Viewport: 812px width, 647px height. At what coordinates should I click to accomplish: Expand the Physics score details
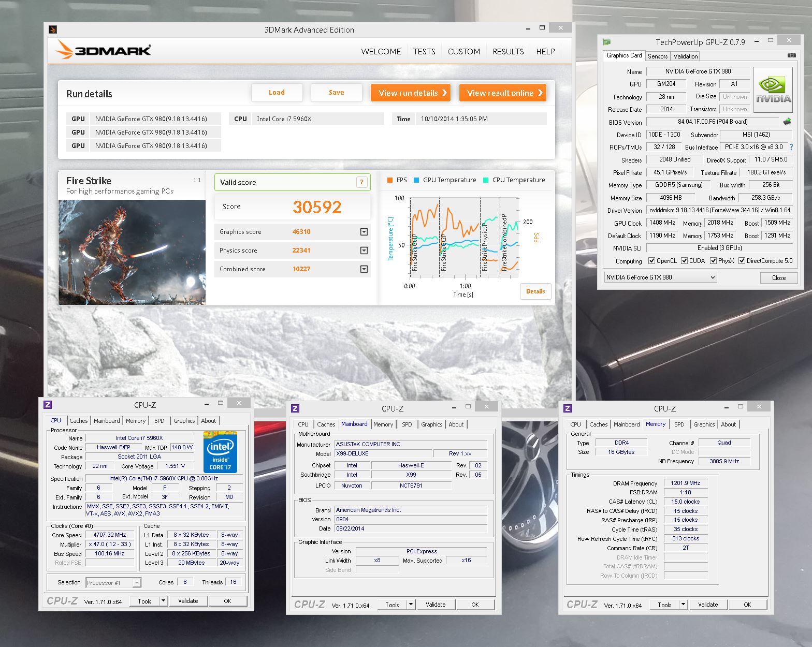coord(364,251)
